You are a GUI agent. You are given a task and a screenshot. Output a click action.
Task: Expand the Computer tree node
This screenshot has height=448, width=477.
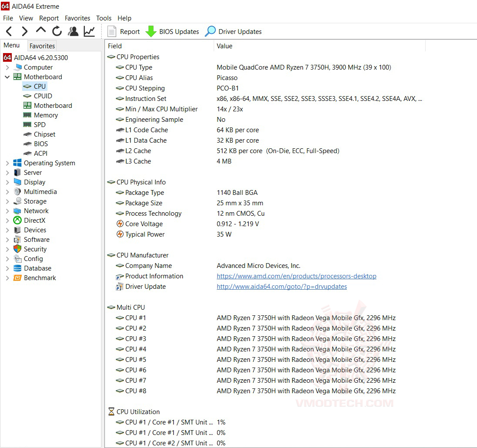click(7, 67)
